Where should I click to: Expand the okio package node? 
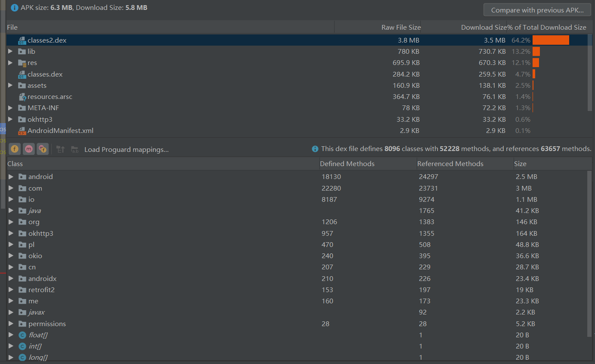11,256
